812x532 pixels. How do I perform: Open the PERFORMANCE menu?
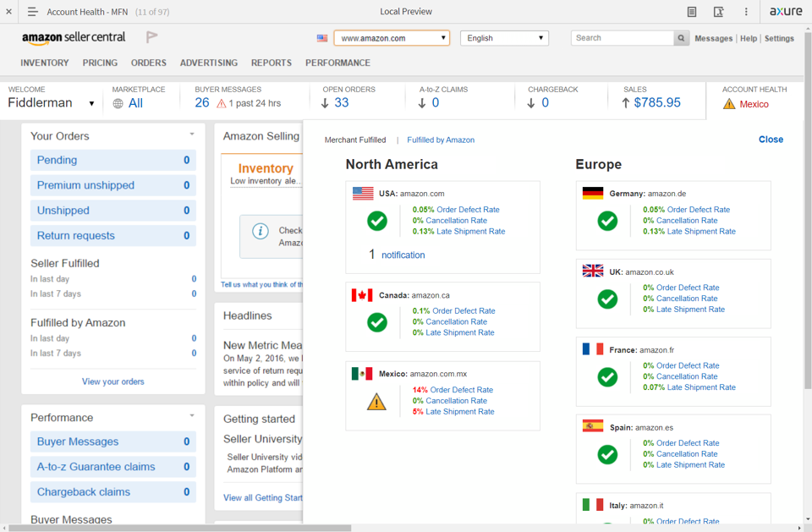pyautogui.click(x=337, y=63)
